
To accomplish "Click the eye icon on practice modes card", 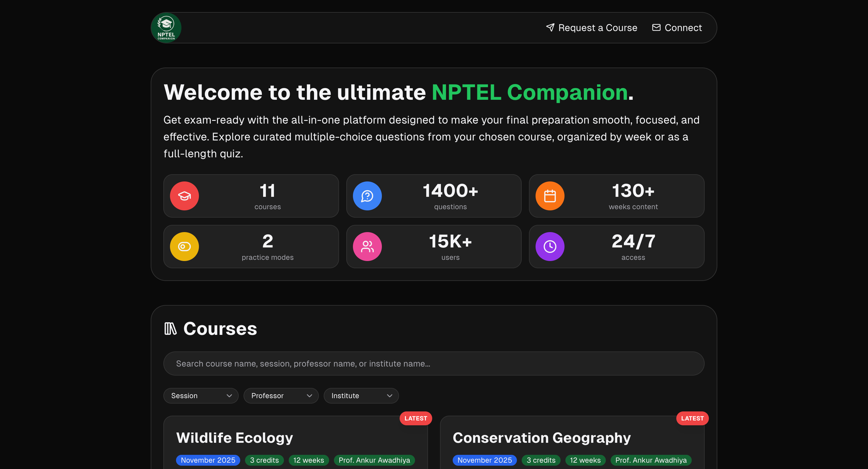I will tap(184, 246).
